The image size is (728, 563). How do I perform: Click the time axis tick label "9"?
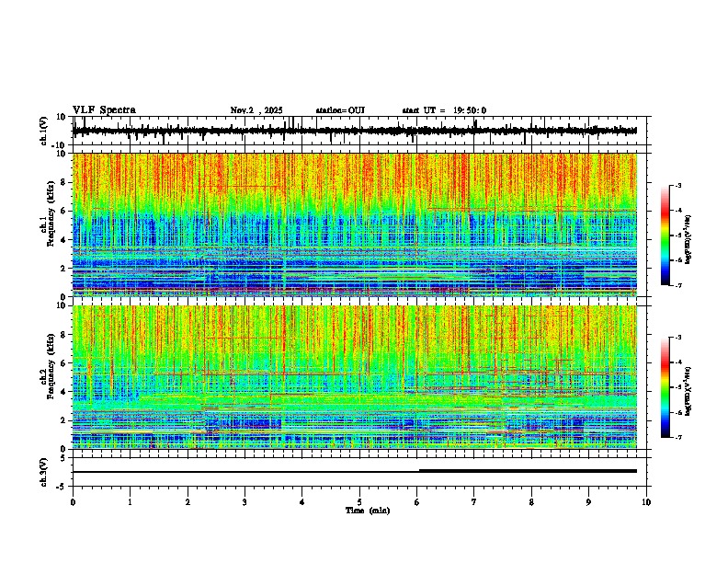tap(588, 502)
